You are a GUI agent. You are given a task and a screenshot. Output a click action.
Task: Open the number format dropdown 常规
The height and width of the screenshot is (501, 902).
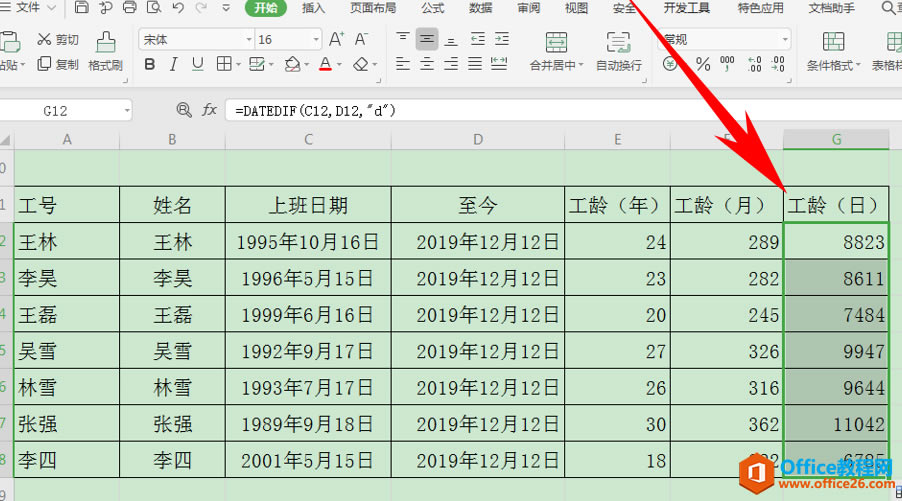tap(785, 40)
